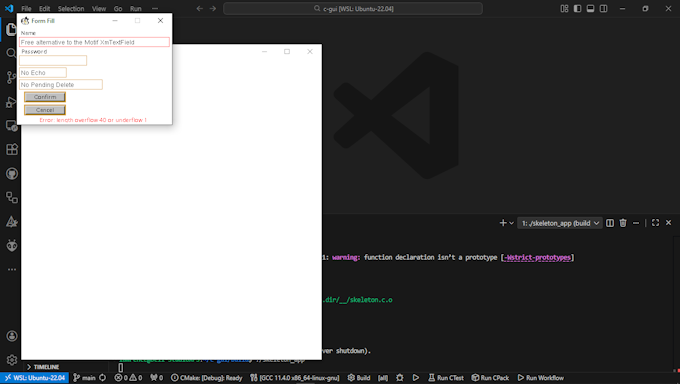Open forwarded ports indicator showing 0
This screenshot has width=680, height=384.
[157, 378]
